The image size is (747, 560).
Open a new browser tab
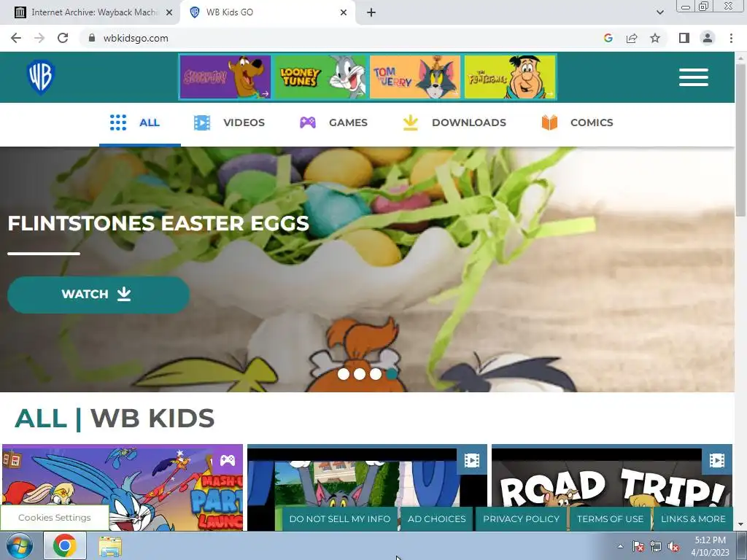371,12
